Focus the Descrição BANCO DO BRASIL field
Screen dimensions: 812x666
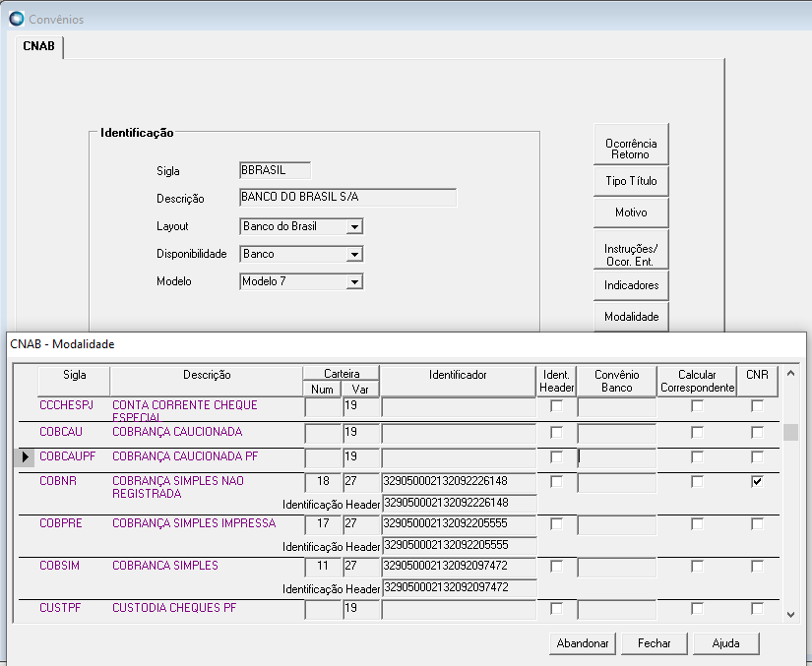click(348, 197)
